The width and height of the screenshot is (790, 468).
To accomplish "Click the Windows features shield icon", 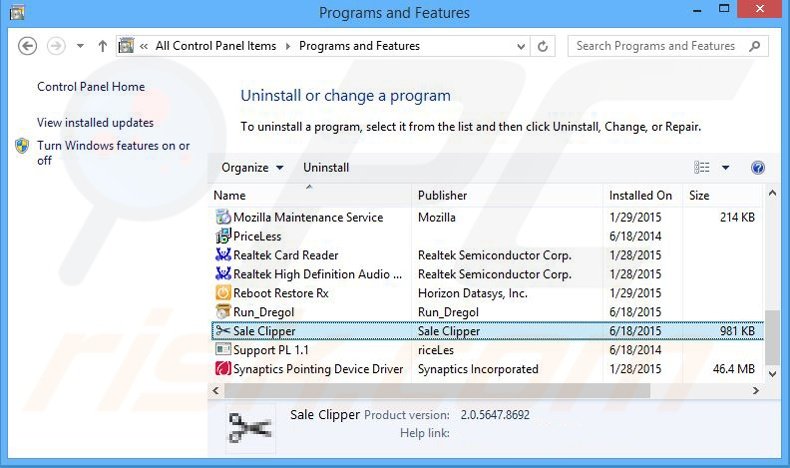I will coord(22,146).
